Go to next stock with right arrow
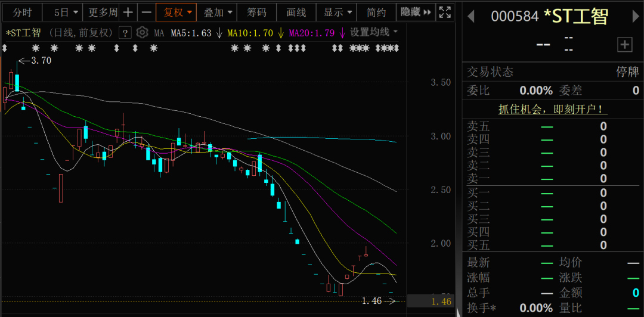The image size is (644, 317). click(x=636, y=17)
